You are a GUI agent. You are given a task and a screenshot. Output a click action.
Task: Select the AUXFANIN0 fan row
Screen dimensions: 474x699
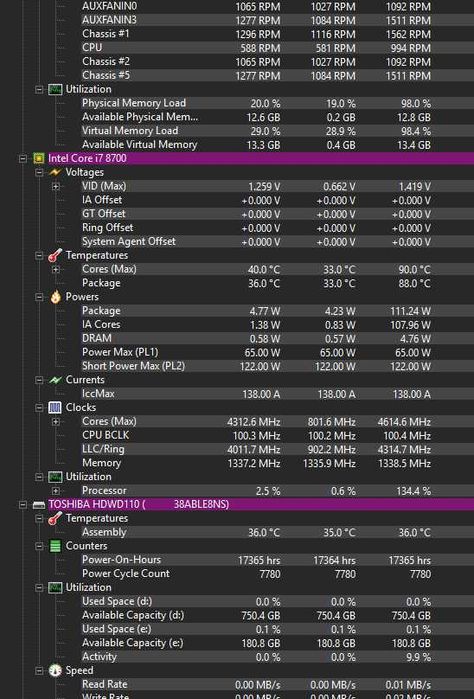tap(277, 6)
